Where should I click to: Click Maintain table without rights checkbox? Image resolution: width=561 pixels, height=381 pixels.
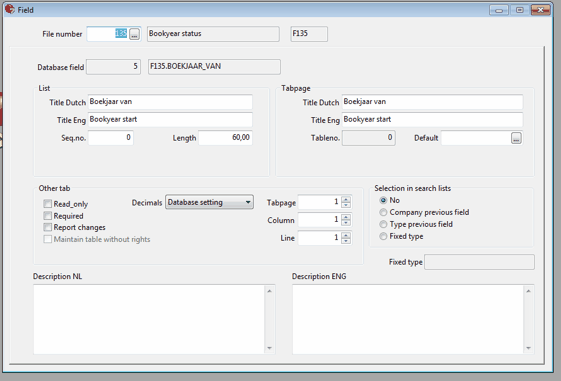click(x=48, y=239)
